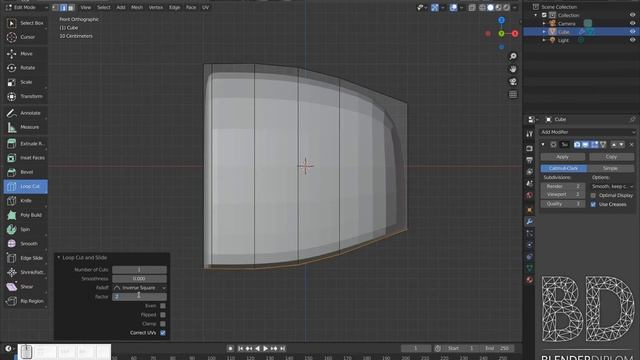The image size is (640, 360).
Task: Click the Apply modifier button
Action: tap(562, 157)
